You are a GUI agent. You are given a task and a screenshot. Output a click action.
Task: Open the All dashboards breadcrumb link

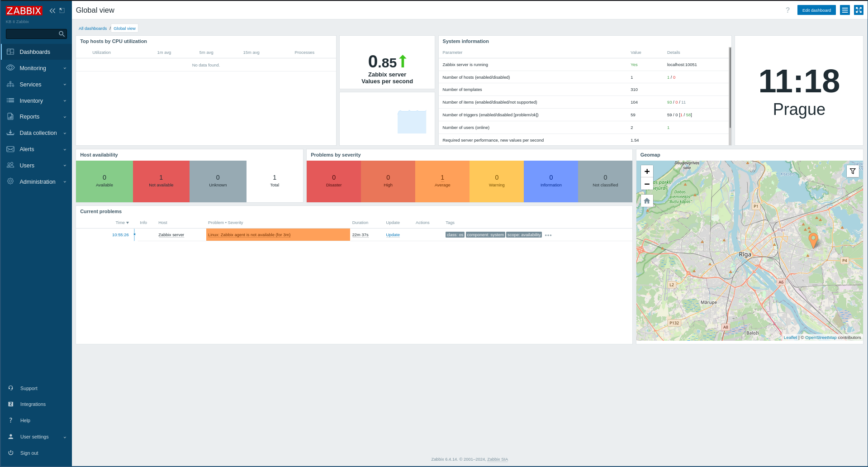tap(93, 29)
